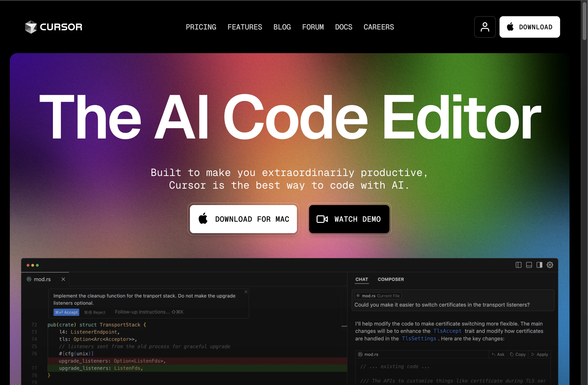Screen dimensions: 588x385
Task: Click the 'pub(crate) struct TransportStack {' code line
Action: pyautogui.click(x=97, y=325)
